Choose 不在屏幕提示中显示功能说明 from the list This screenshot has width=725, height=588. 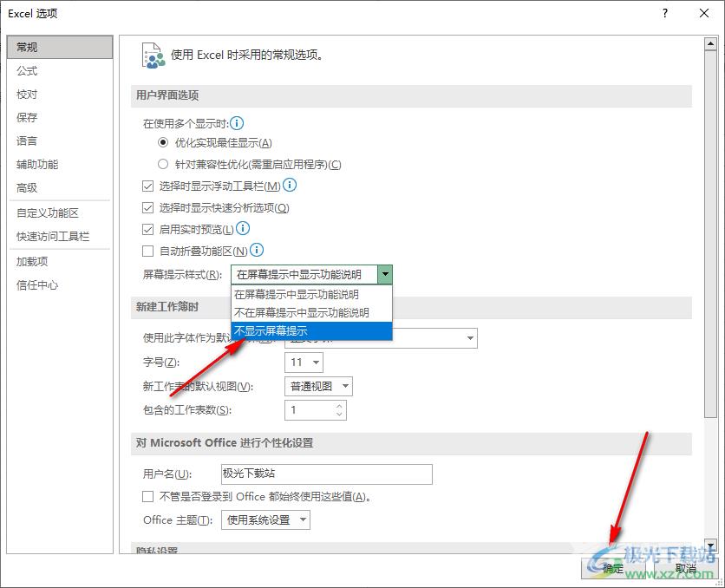point(311,313)
